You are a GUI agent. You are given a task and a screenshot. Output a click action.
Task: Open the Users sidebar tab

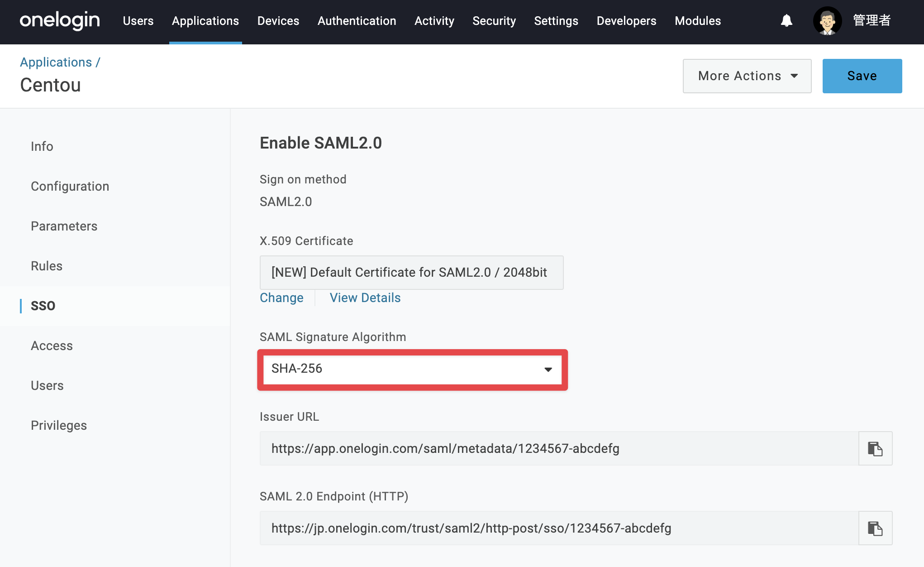47,385
